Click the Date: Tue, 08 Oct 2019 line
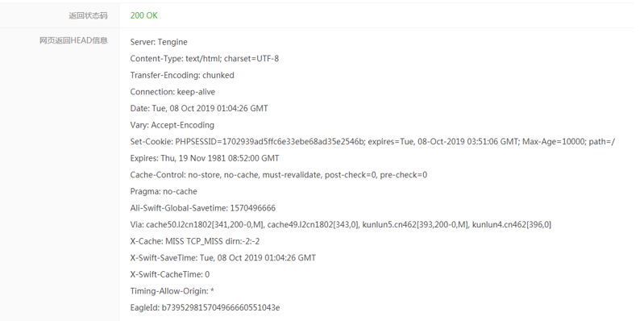644x321 pixels. coord(199,109)
